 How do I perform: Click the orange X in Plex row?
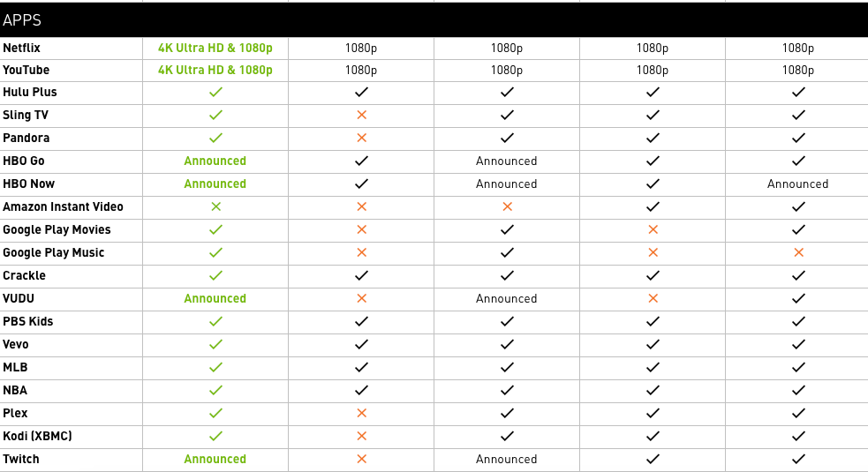point(361,413)
